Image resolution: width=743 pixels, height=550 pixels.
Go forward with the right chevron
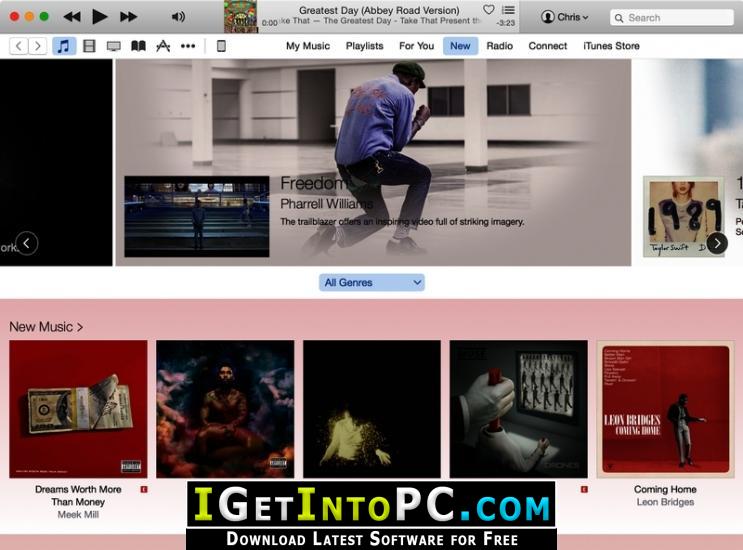coord(37,46)
